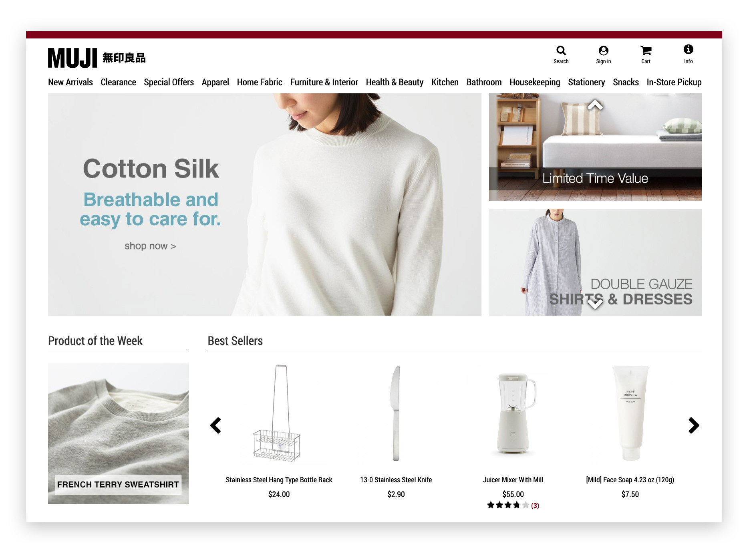Show previous Best Sellers with left arrow
This screenshot has height=560, width=747.
(215, 425)
